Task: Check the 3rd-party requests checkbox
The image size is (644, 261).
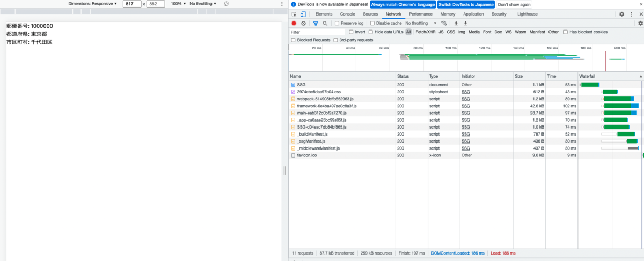Action: point(335,40)
